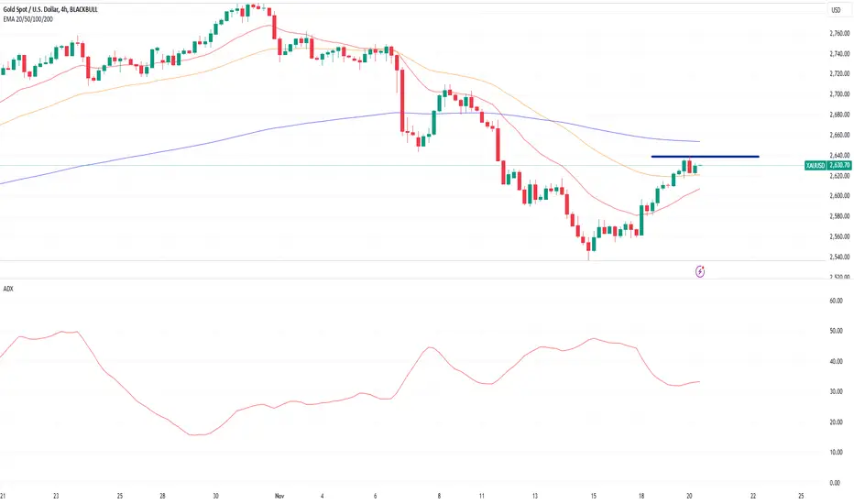This screenshot has height=504, width=854.
Task: Click the 50.00 level on ADX scale
Action: pos(836,331)
